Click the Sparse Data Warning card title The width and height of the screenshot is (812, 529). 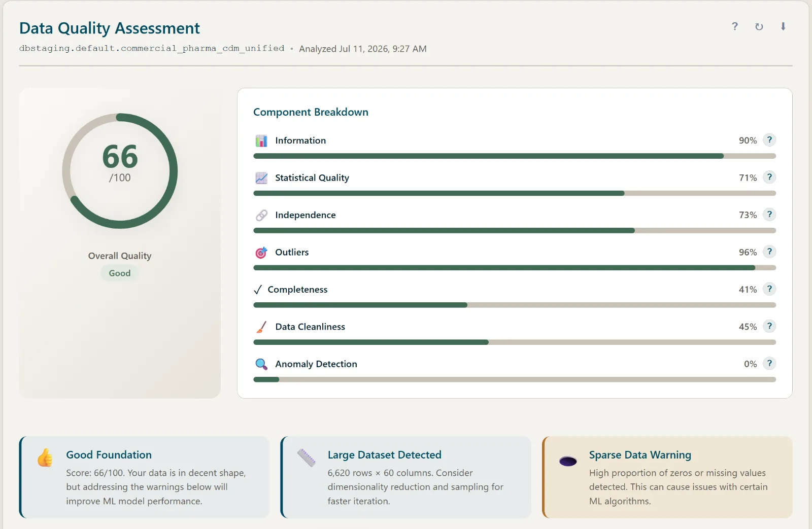pos(640,455)
